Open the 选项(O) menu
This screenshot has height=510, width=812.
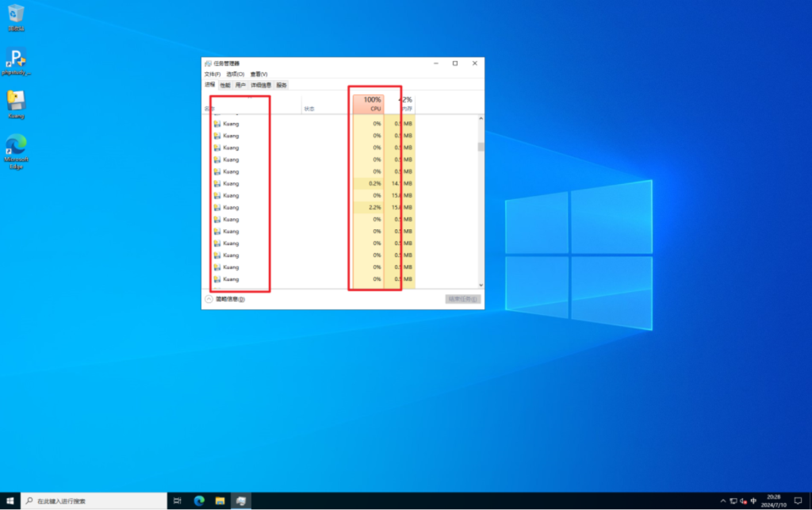point(236,74)
